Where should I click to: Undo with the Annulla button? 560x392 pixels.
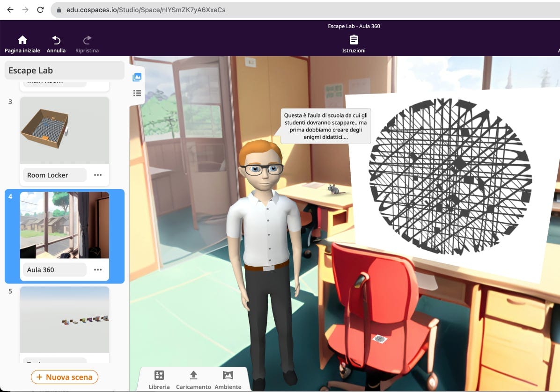(56, 44)
